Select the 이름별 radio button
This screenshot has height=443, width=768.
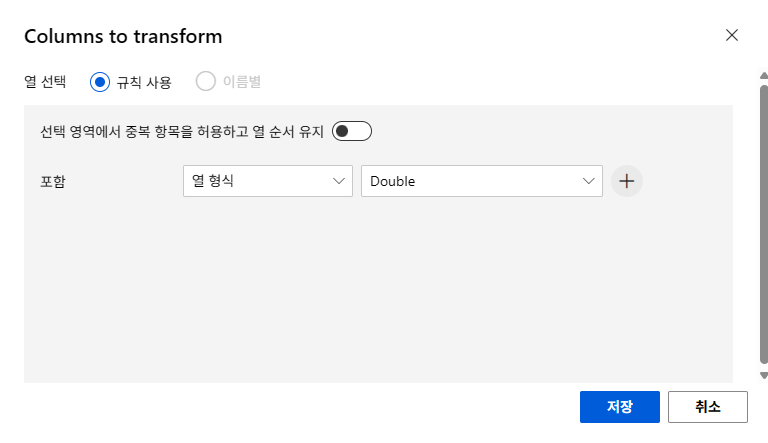coord(206,81)
